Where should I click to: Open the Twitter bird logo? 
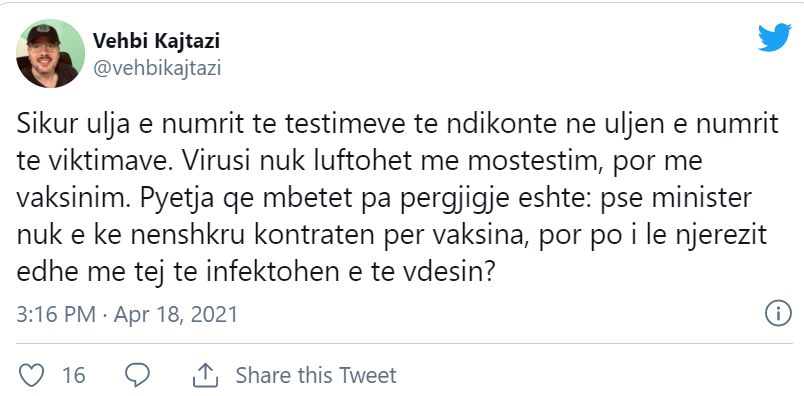775,37
